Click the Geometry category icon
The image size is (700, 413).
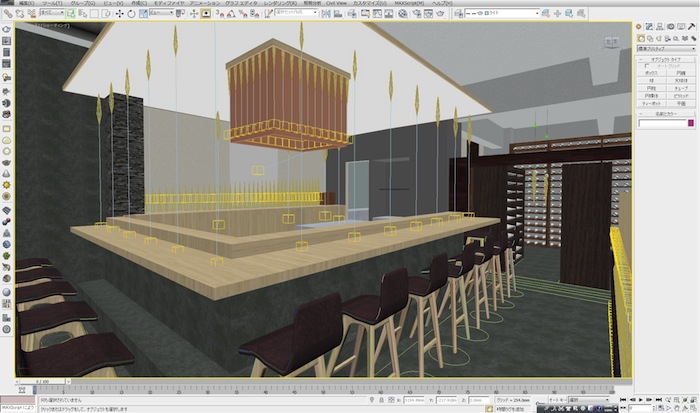641,37
